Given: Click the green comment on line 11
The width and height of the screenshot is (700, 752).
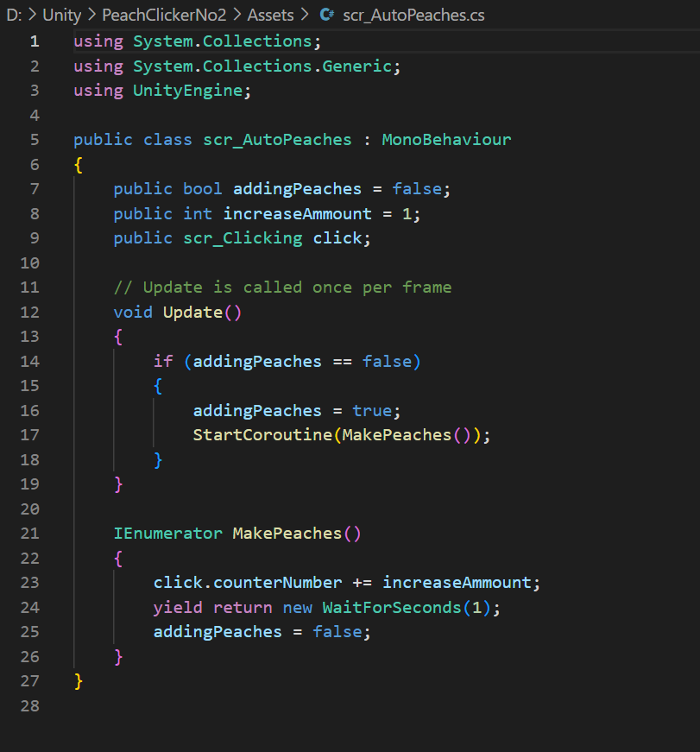Looking at the screenshot, I should point(282,288).
